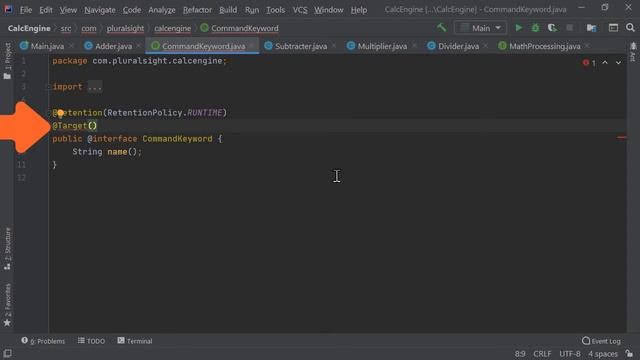Image resolution: width=640 pixels, height=360 pixels.
Task: Open the Help menu
Action: (x=359, y=10)
